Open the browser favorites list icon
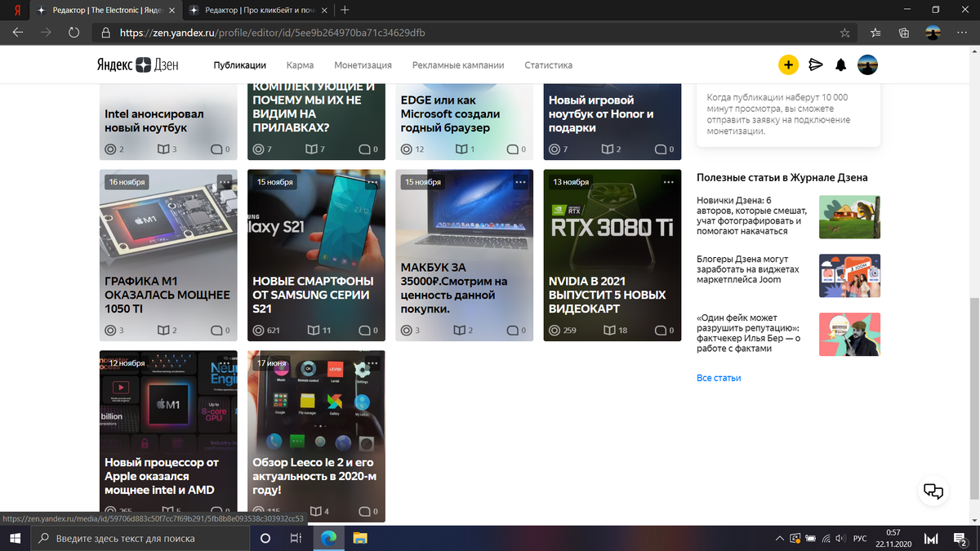This screenshot has width=980, height=551. point(875,33)
